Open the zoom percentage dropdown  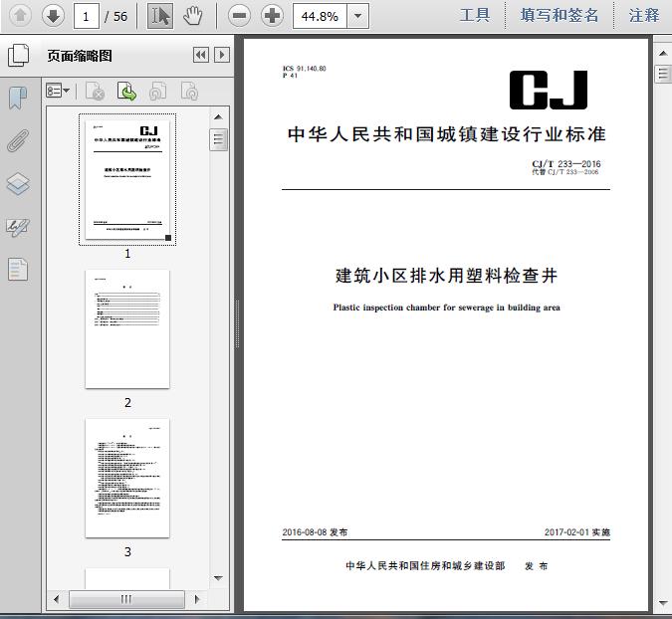357,15
